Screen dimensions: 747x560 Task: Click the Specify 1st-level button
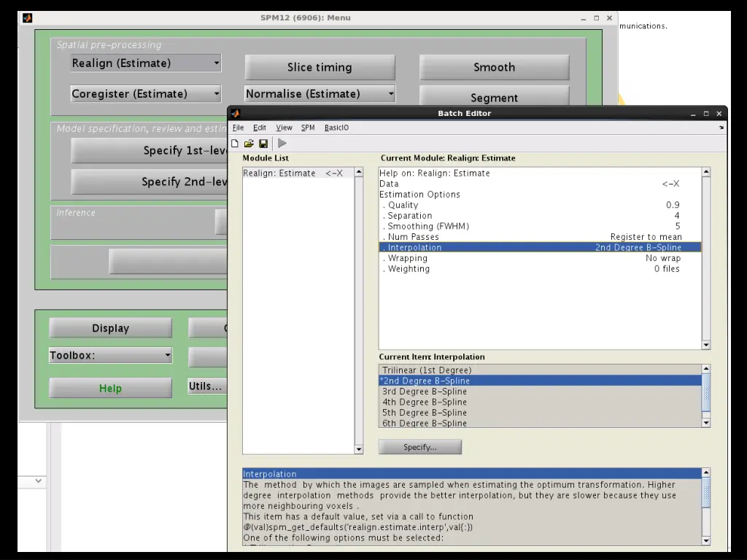pos(149,150)
